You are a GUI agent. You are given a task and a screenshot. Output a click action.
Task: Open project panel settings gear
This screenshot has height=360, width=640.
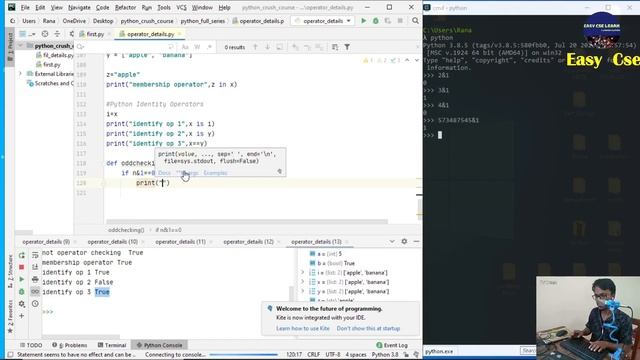pos(71,34)
